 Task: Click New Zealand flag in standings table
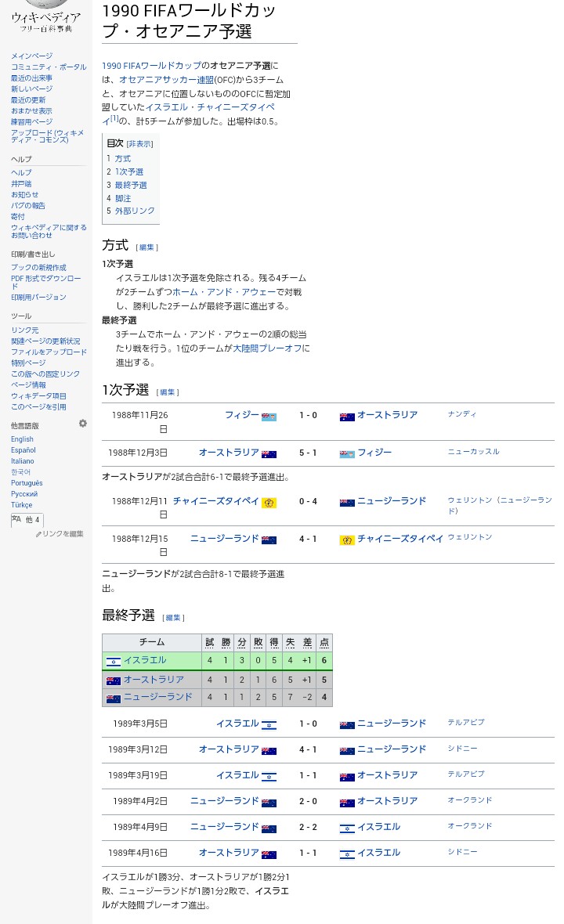click(x=113, y=699)
